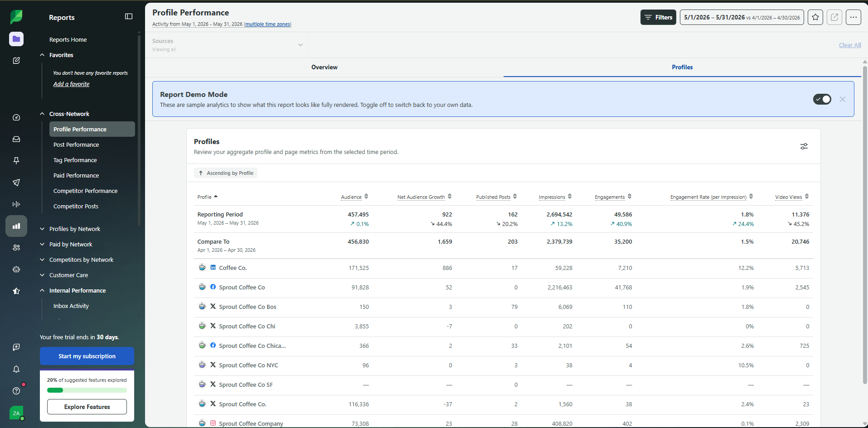Close the Report Demo Mode banner
868x428 pixels.
(x=843, y=99)
